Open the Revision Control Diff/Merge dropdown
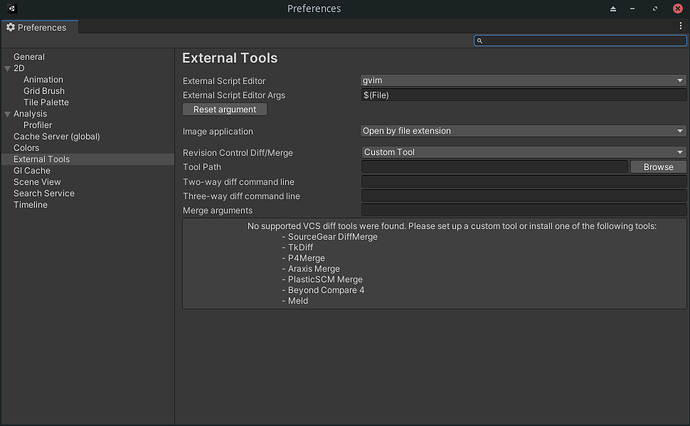This screenshot has height=426, width=690. coord(523,152)
